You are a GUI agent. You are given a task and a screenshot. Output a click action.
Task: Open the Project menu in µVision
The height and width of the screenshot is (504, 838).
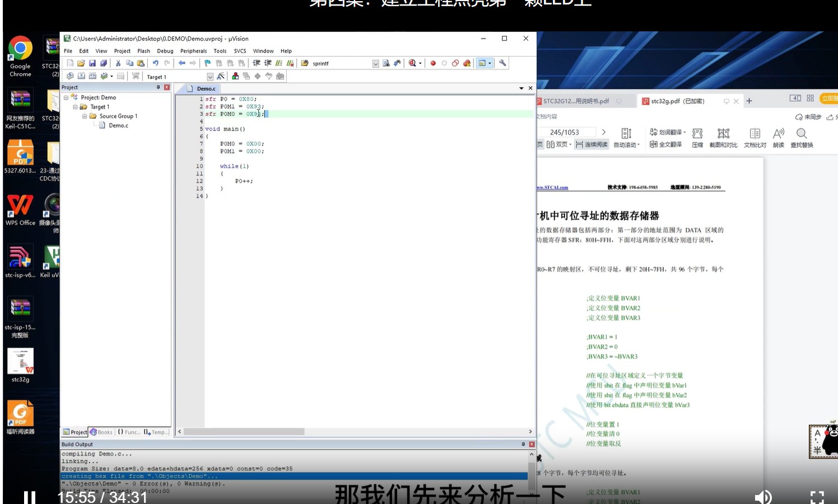click(122, 51)
